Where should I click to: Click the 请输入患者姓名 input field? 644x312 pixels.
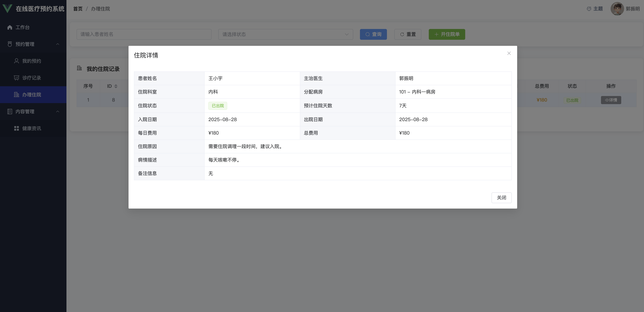(x=144, y=34)
